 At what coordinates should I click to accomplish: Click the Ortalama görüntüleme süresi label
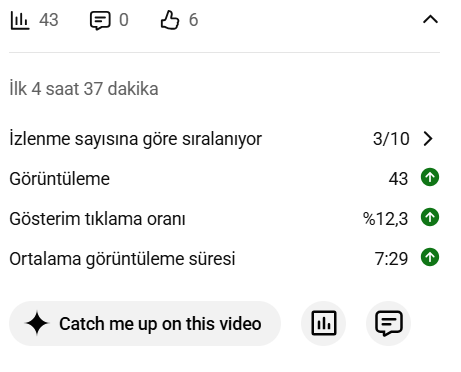pos(122,259)
